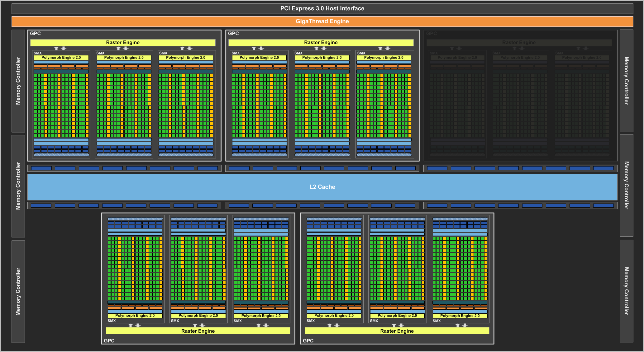Click up/down arrows above the first top-left SMX
644x352 pixels.
(60, 48)
